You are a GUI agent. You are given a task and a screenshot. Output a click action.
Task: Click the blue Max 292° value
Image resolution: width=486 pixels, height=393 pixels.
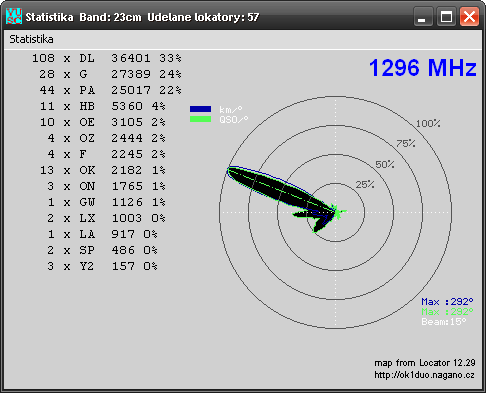coord(447,302)
